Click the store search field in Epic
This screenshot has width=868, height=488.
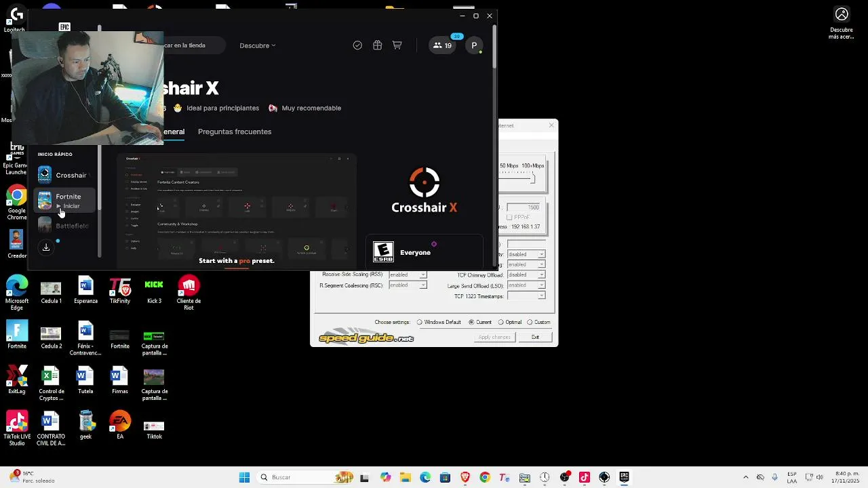193,45
